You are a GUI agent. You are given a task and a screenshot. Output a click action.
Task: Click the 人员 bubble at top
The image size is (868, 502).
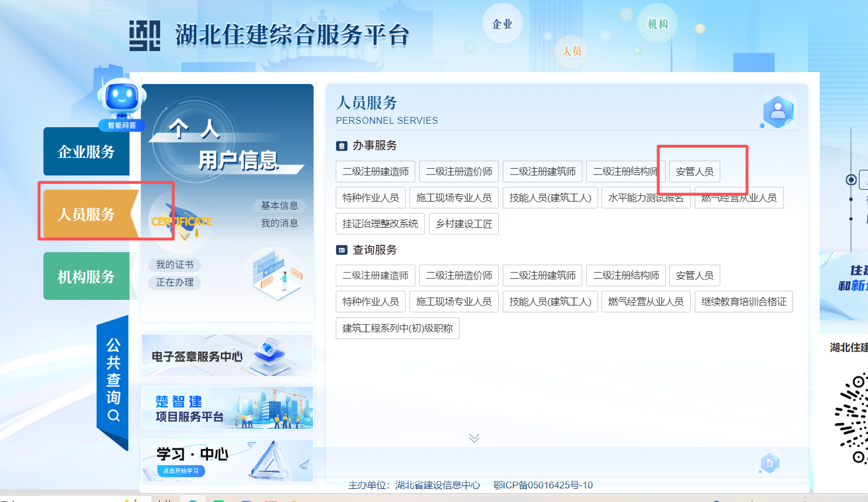click(x=571, y=51)
